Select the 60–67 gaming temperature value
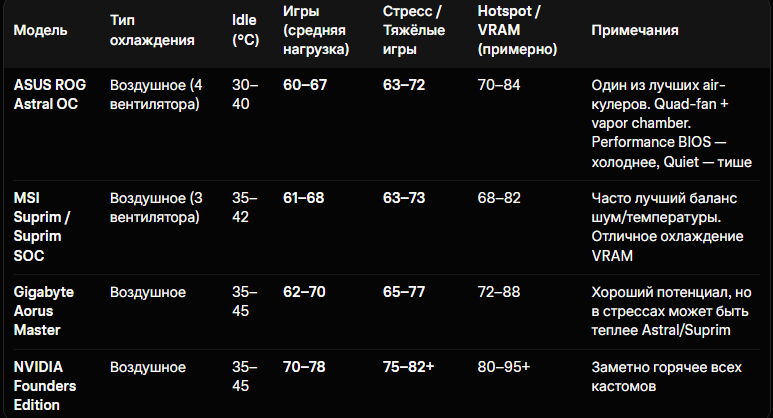773x418 pixels. (305, 85)
